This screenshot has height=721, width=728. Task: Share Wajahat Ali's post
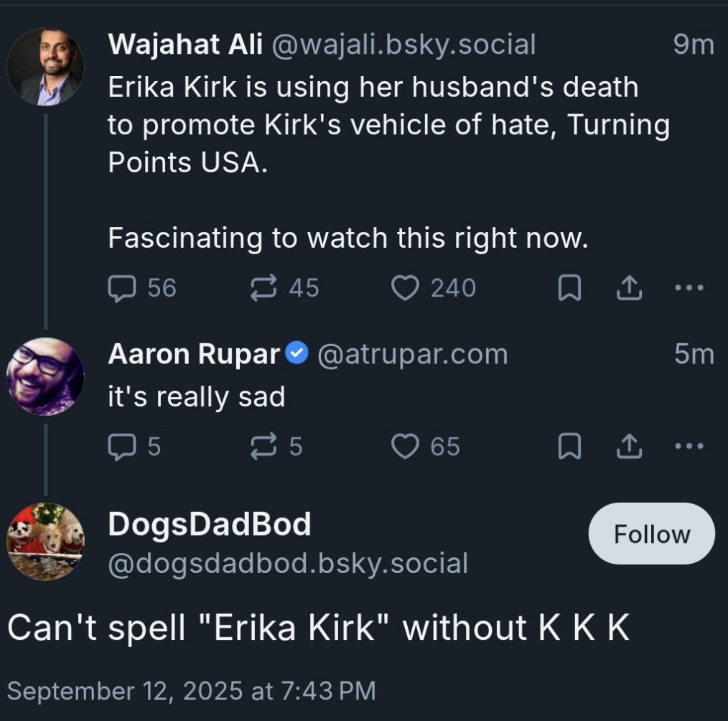coord(628,288)
